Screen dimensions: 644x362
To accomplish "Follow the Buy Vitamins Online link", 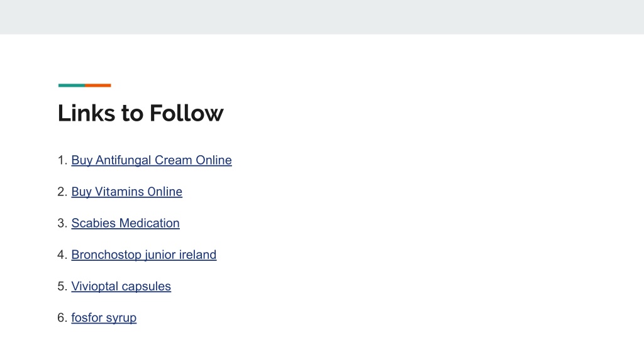I will [127, 192].
